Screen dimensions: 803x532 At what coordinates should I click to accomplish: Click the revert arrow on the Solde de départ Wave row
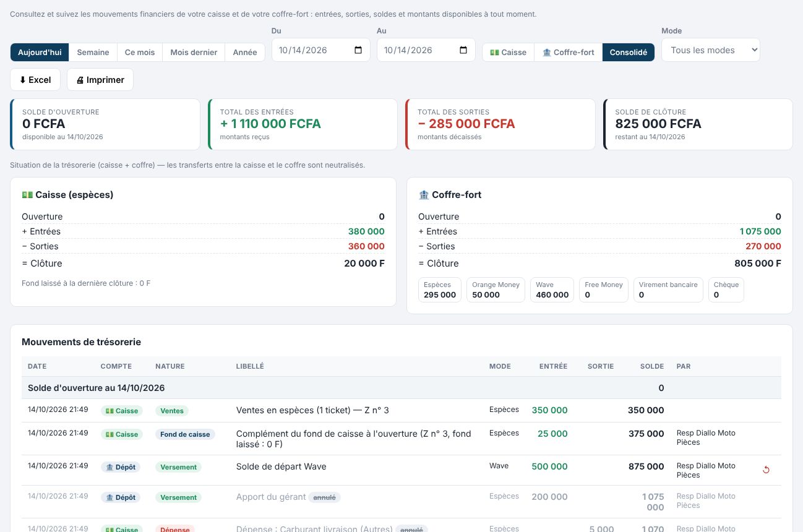click(766, 470)
